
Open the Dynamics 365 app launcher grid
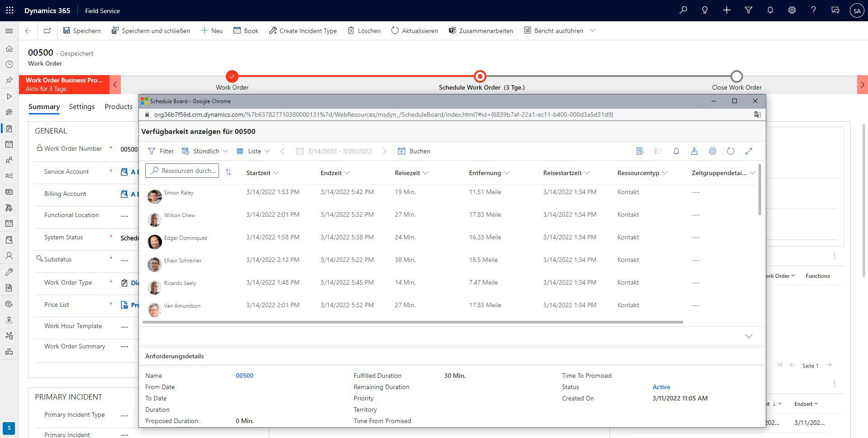10,10
